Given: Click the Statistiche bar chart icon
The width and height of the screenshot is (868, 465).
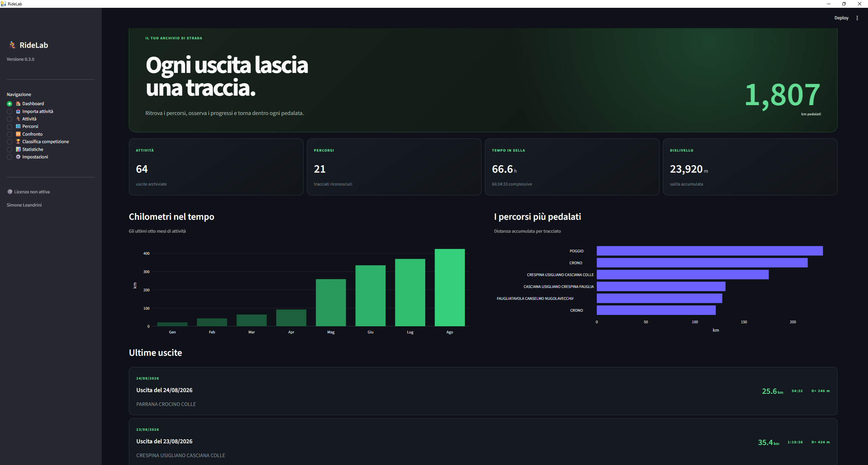Looking at the screenshot, I should 18,150.
